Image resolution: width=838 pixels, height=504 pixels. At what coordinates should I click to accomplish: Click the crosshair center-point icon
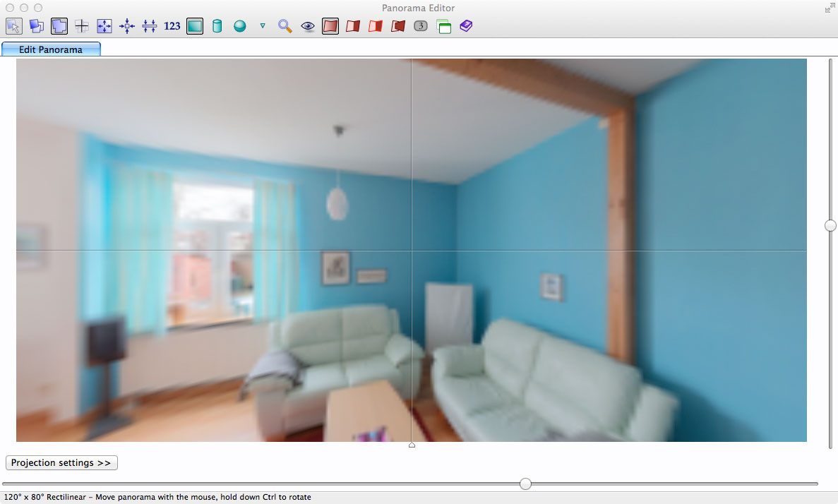click(x=82, y=26)
